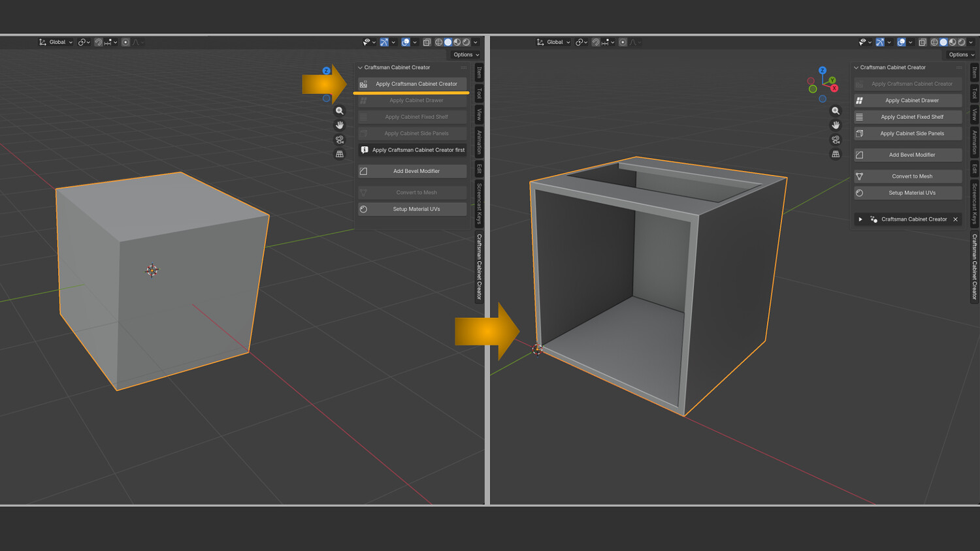Collapse Craftsman Cabinet Creator panel header in right viewport
Screen dimensions: 980x551
(x=857, y=67)
